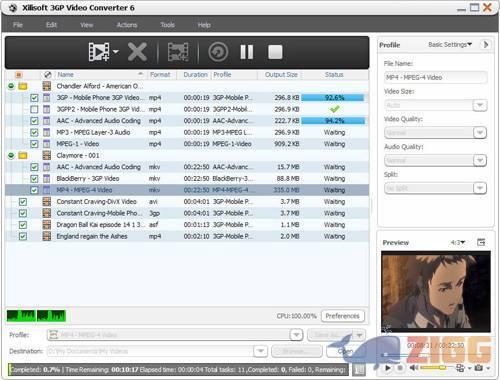Image resolution: width=500 pixels, height=380 pixels.
Task: Click the Add File film icon
Action: [x=99, y=52]
